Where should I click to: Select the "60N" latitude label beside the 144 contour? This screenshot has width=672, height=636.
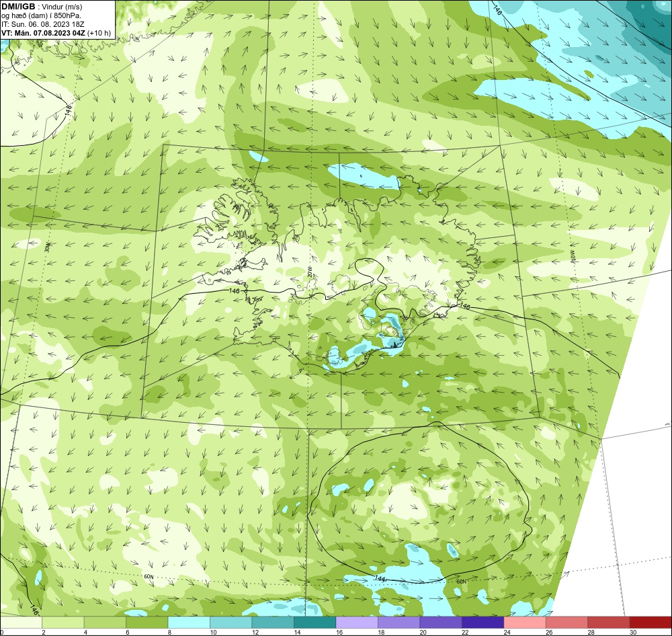coord(461,582)
